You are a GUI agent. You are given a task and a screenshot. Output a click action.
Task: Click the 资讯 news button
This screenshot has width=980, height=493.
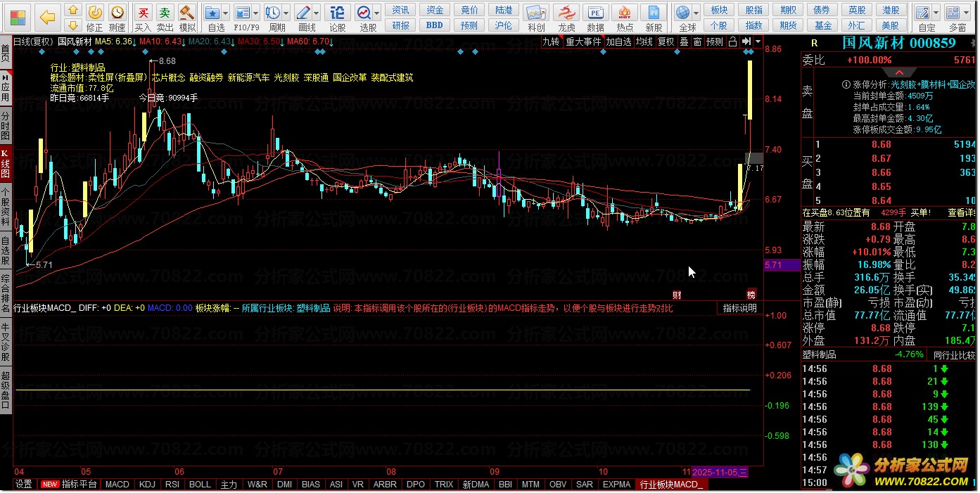point(400,10)
